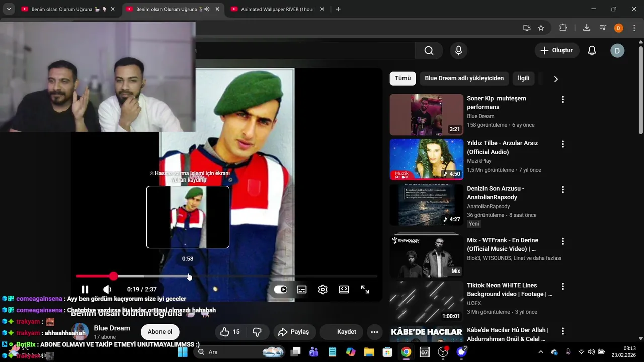
Task: Open Copilot from the taskbar
Action: coord(351,352)
